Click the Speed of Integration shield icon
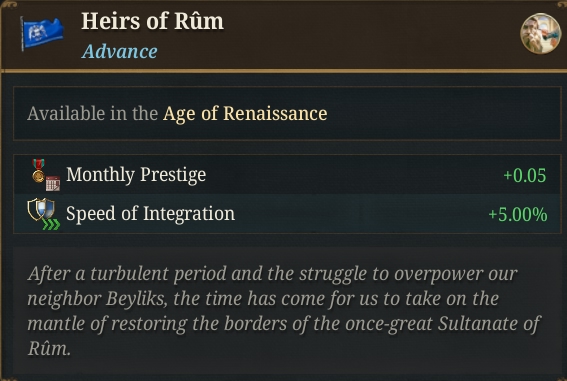 click(x=41, y=209)
